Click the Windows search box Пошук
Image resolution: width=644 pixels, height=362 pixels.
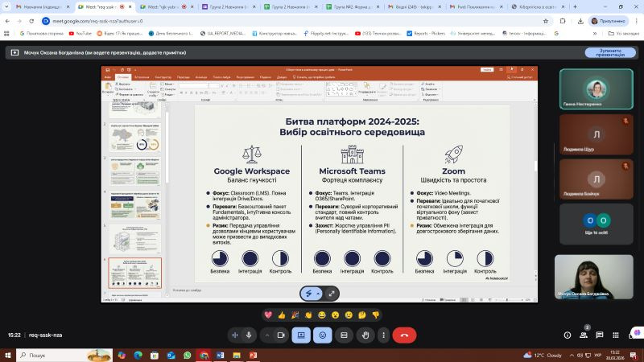(x=64, y=355)
